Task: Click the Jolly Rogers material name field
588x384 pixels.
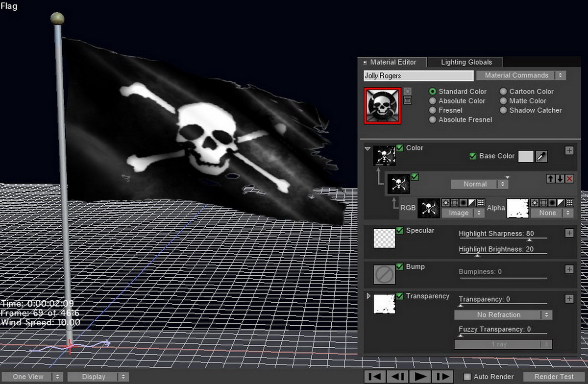Action: click(418, 76)
